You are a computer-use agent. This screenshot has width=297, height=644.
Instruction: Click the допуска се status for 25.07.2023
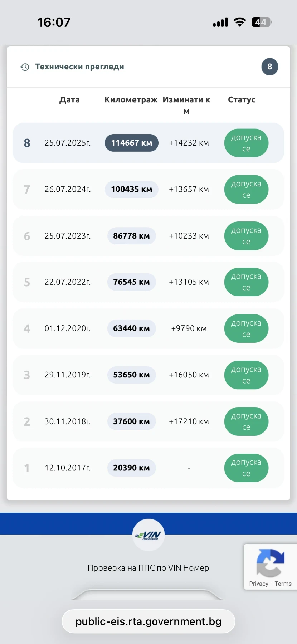[246, 236]
